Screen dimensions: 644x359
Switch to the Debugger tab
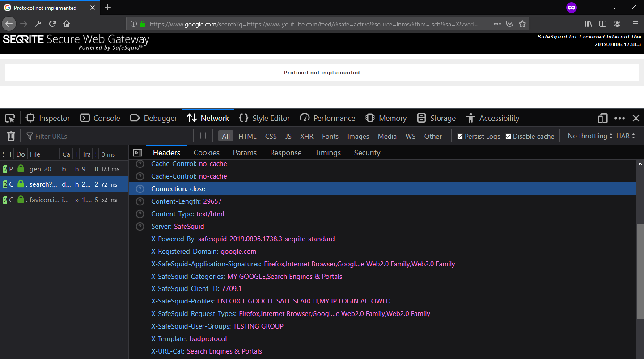point(153,118)
